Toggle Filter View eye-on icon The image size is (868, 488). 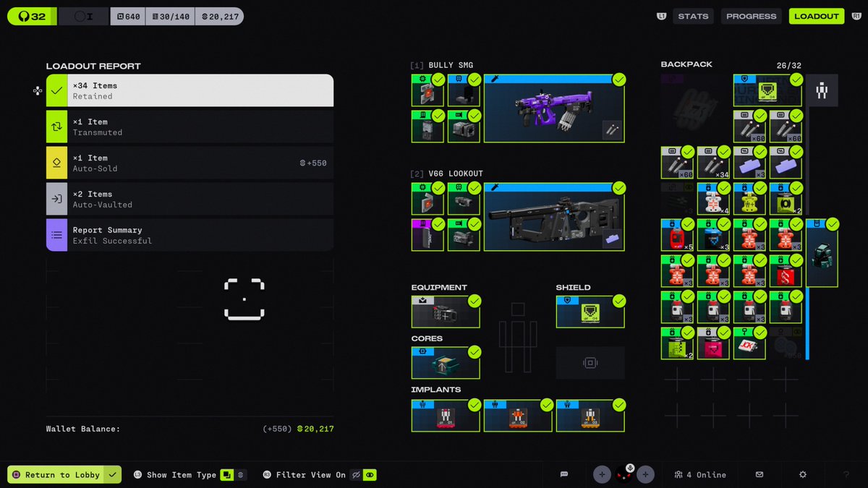(x=370, y=475)
